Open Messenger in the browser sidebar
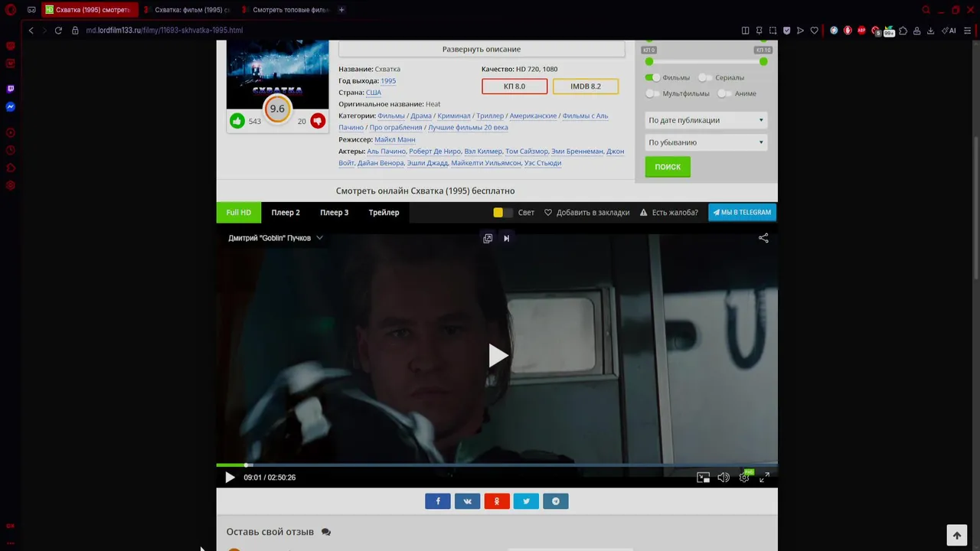This screenshot has height=551, width=980. [11, 106]
